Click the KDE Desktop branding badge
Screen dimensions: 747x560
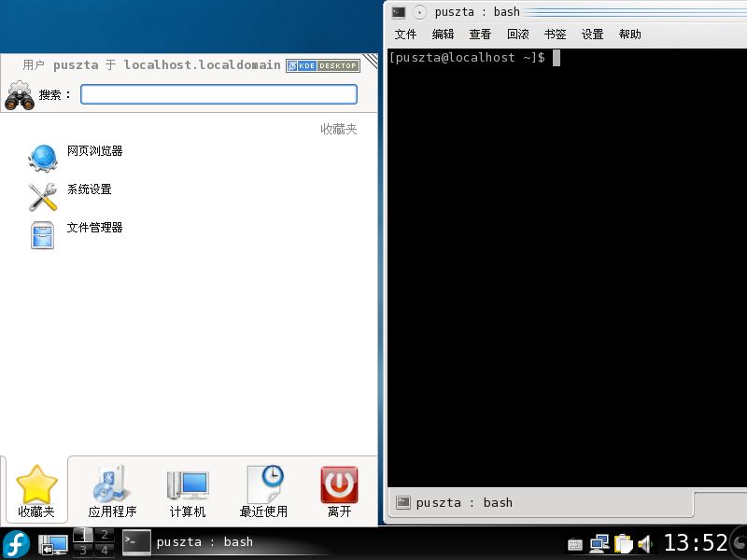[x=322, y=65]
